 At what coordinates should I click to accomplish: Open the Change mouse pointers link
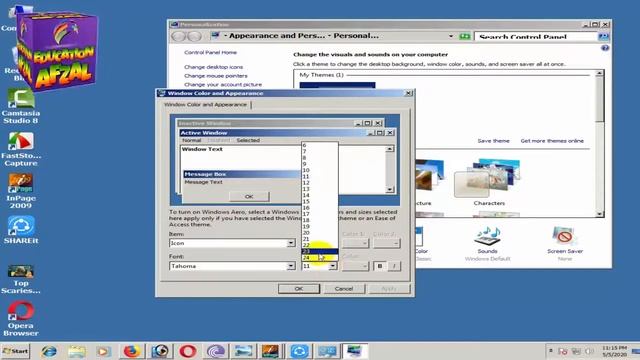216,76
